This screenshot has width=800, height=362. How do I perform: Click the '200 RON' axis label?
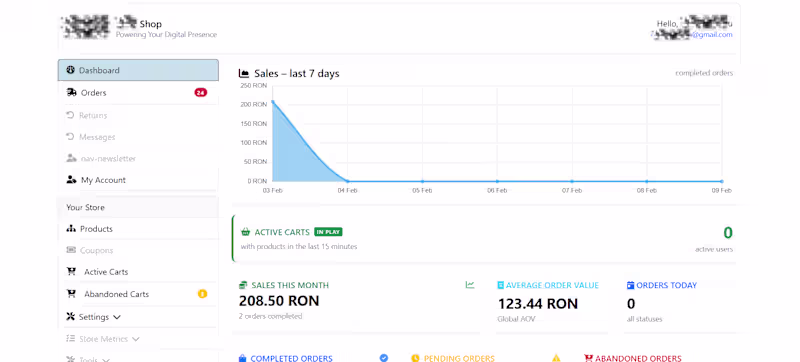point(253,104)
